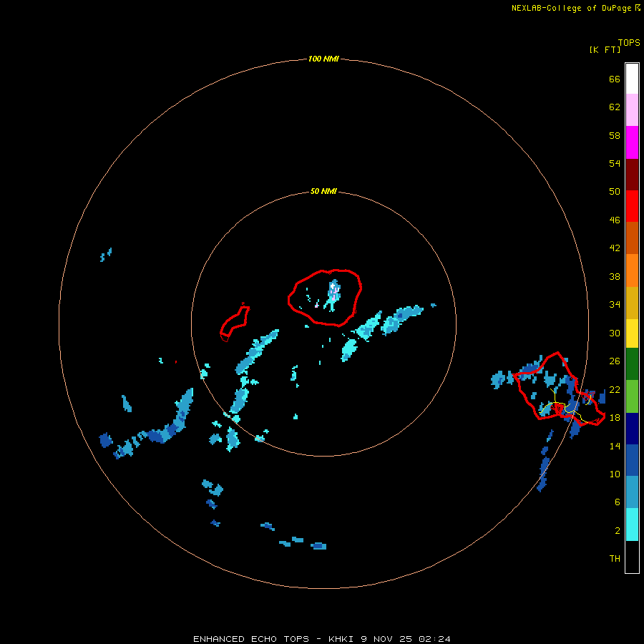Click the "NEXLAB-College of DuPage" header text
Screen dimensions: 644x644
(x=571, y=8)
